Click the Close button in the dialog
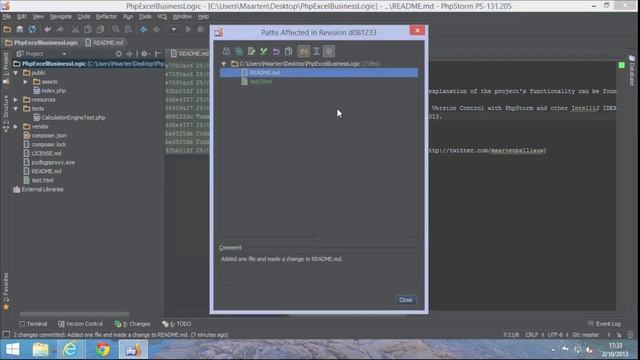Screen dimensions: 640x360 point(405,300)
